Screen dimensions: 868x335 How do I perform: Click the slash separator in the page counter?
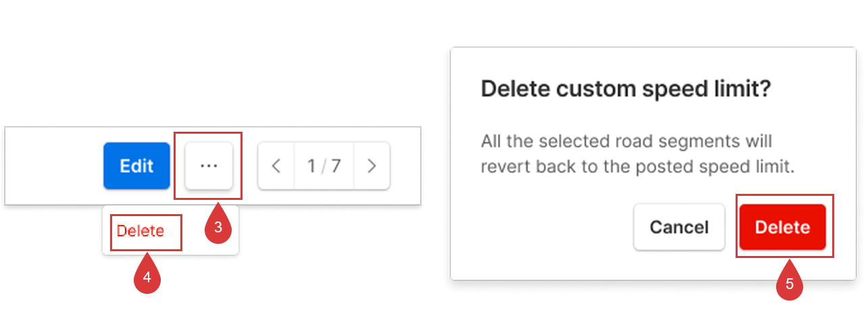(x=324, y=165)
